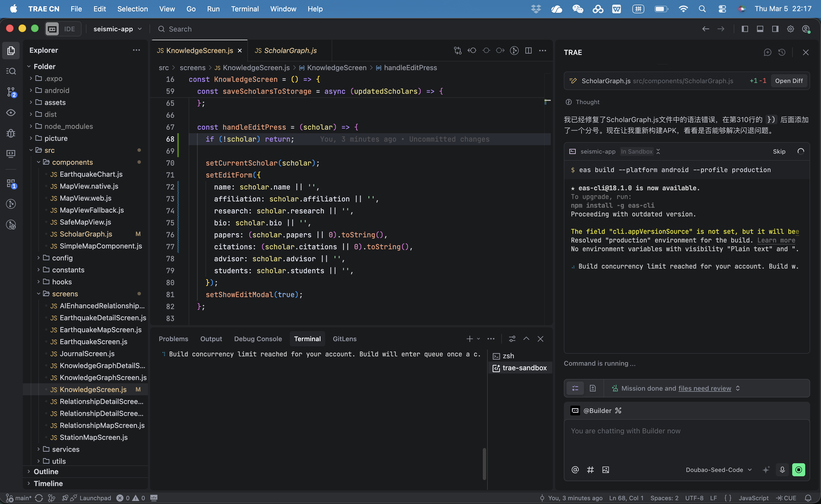Image resolution: width=821 pixels, height=504 pixels.
Task: Toggle the right side panel layout
Action: [x=775, y=29]
